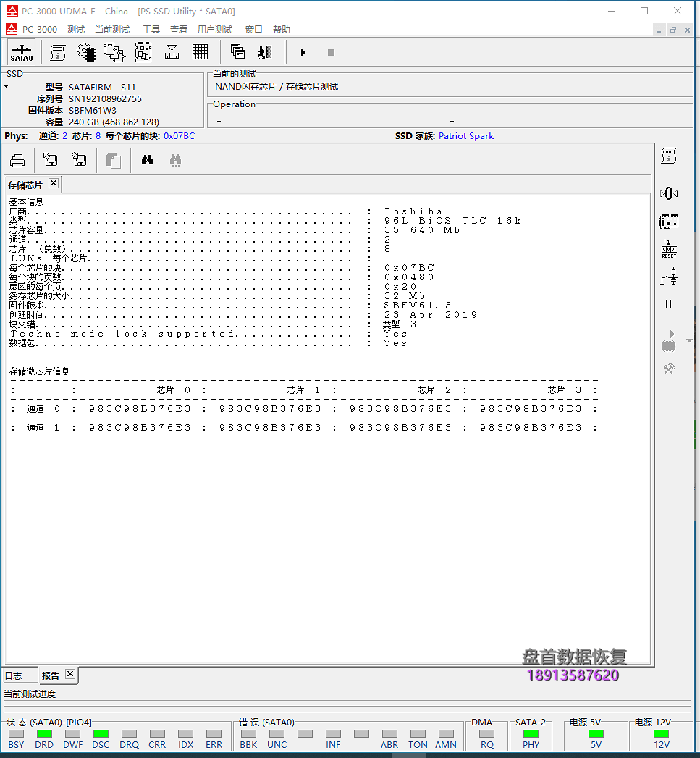Open the second Operation dropdown arrow
The height and width of the screenshot is (758, 700).
[452, 122]
